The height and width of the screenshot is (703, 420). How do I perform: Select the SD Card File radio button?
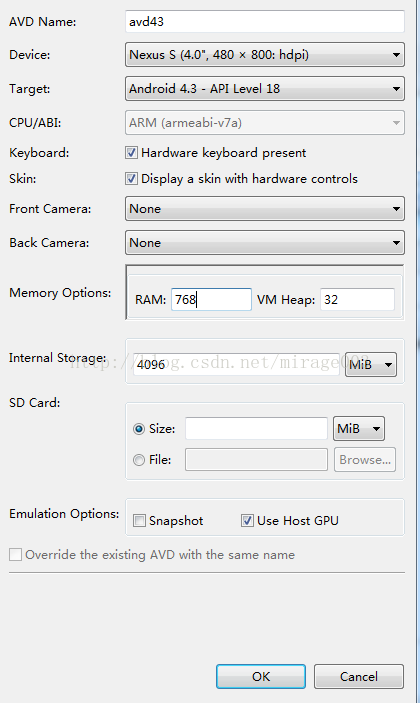coord(139,460)
